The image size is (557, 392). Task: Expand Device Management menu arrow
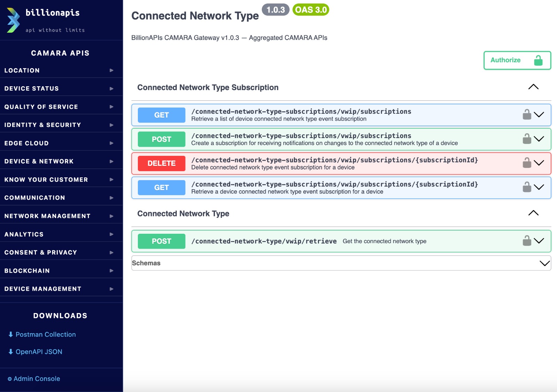[111, 289]
